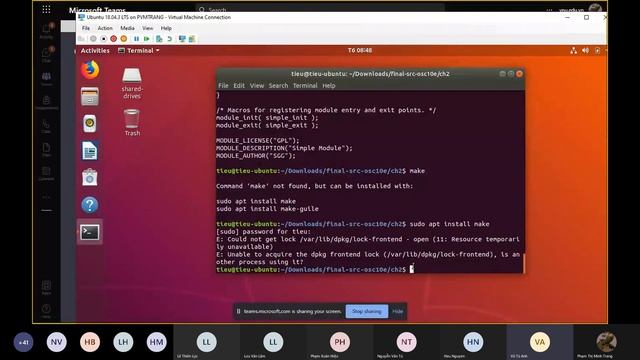Open the Terminal app menu dropdown in the top bar
Screen dimensions: 640x360
pos(139,51)
